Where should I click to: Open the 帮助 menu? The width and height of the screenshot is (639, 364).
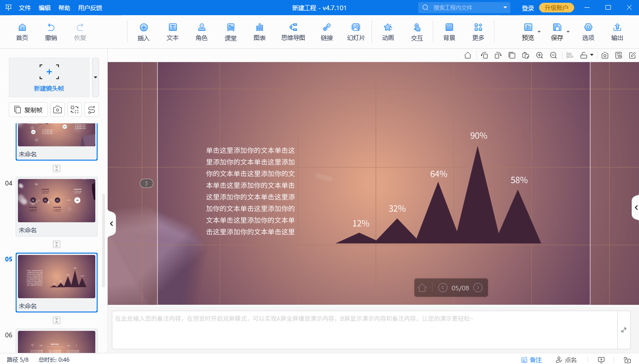click(x=64, y=8)
